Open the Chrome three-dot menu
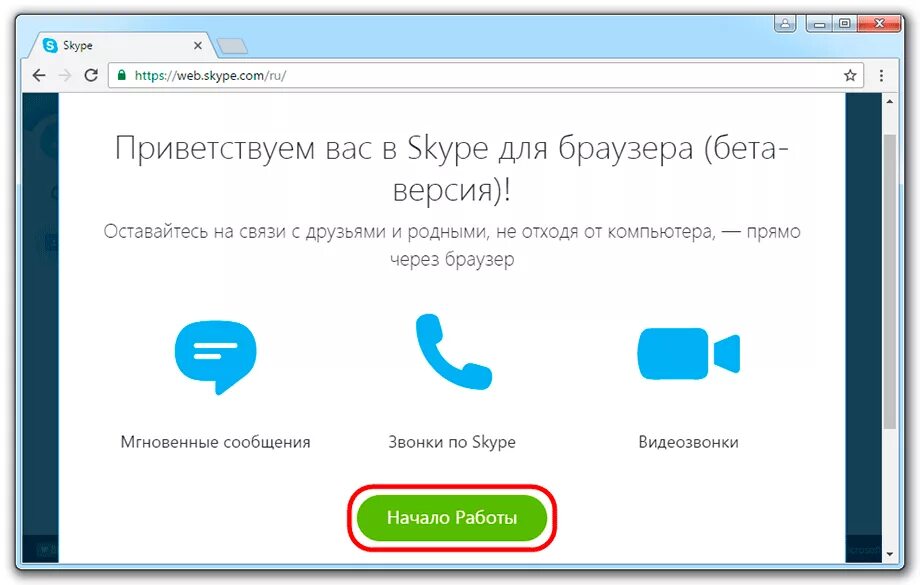Viewport: 920px width, 585px height. pos(881,75)
